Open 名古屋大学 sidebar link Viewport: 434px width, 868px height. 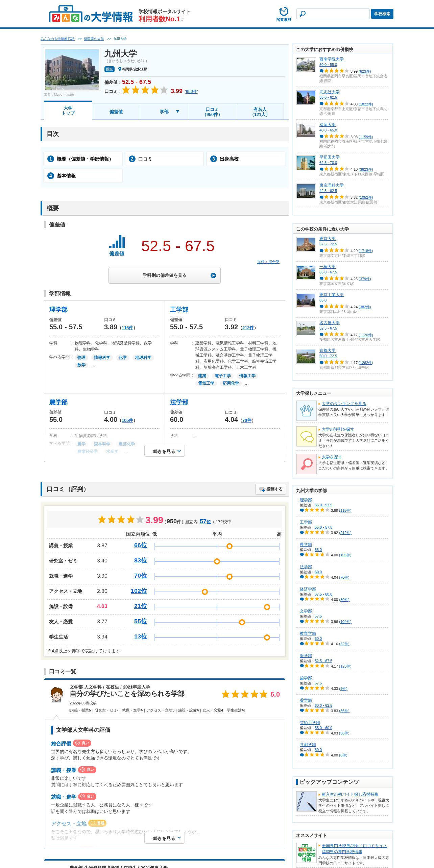330,323
